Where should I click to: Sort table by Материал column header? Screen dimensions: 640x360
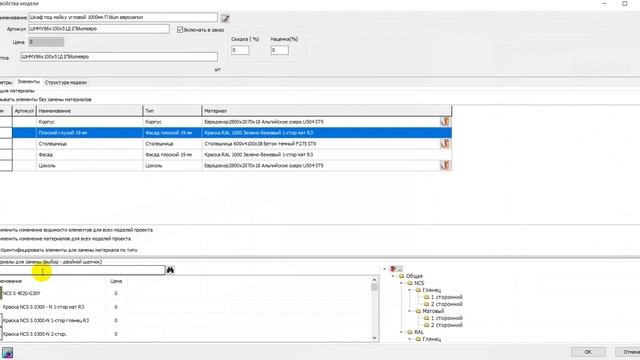[327, 111]
